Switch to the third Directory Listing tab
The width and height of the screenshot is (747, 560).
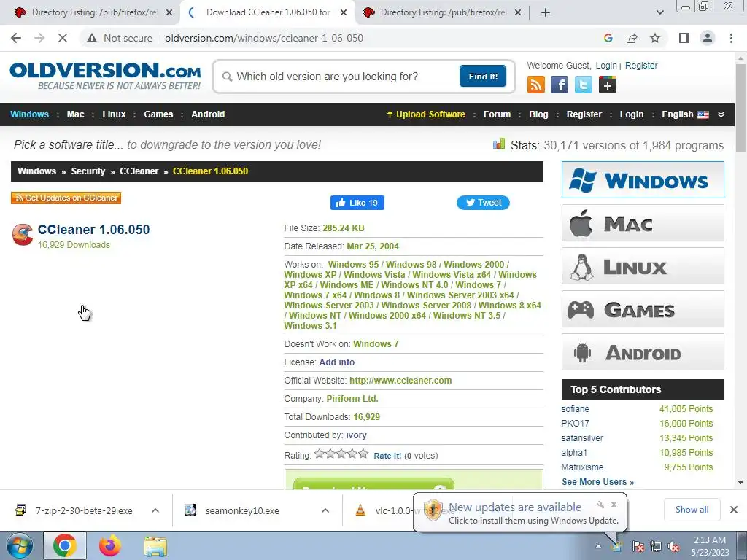[x=443, y=12]
